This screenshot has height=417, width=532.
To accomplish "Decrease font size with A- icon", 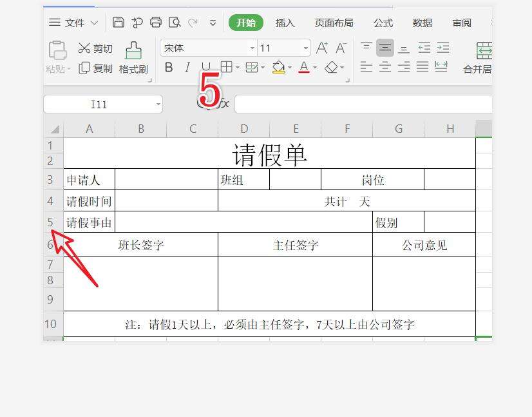I will (341, 48).
